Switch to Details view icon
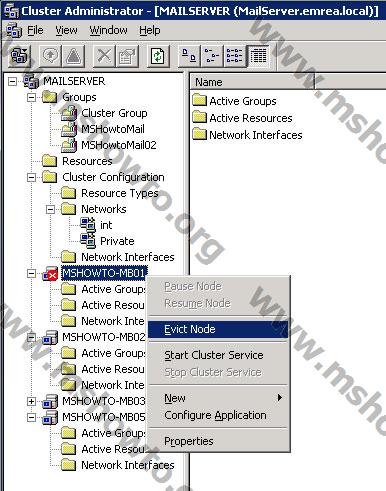 point(258,56)
